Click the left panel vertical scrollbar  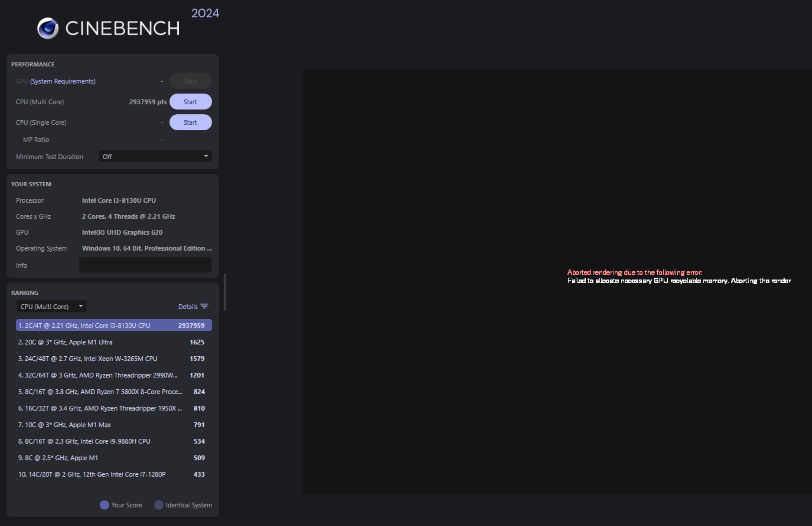225,292
